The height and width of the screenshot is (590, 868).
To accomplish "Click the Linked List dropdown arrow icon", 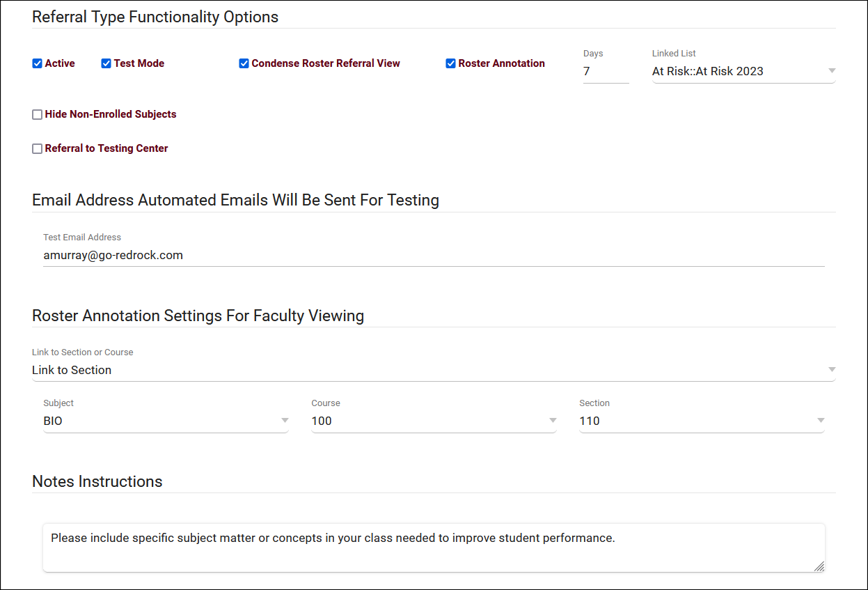I will (831, 71).
